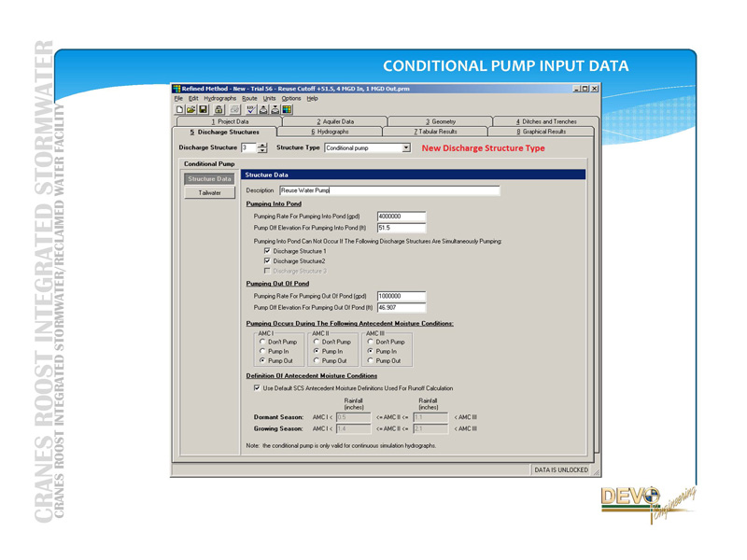Increment the Discharge Structure number spinner
747x560 pixels.
pyautogui.click(x=262, y=145)
